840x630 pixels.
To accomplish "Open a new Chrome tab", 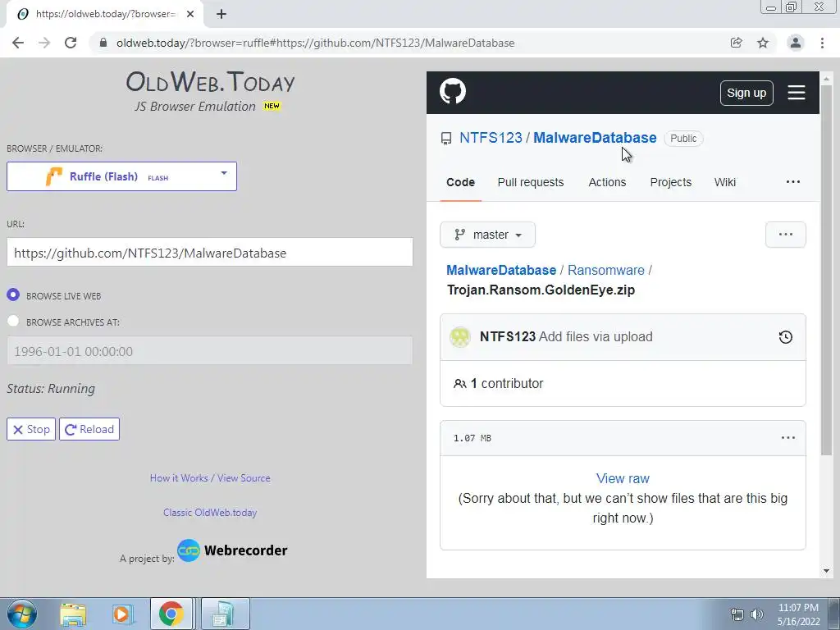I will coord(221,15).
